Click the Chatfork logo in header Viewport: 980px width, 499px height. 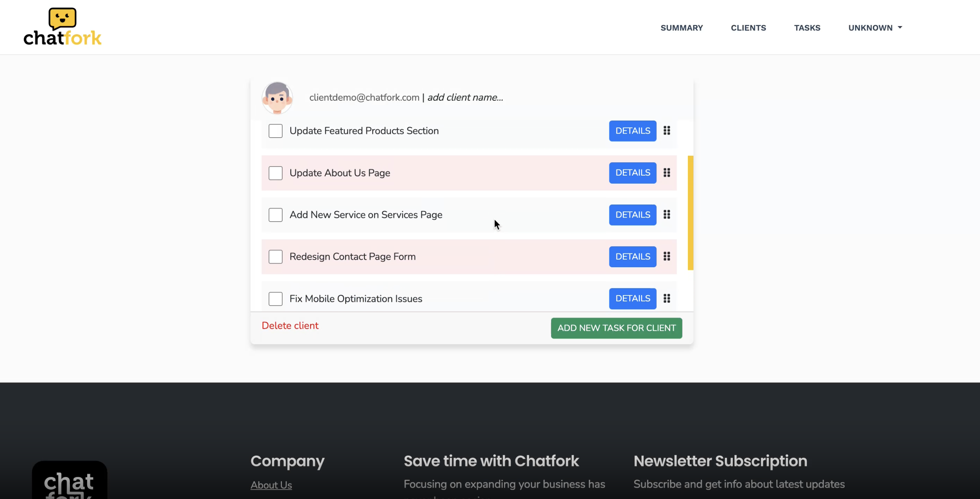pyautogui.click(x=62, y=27)
